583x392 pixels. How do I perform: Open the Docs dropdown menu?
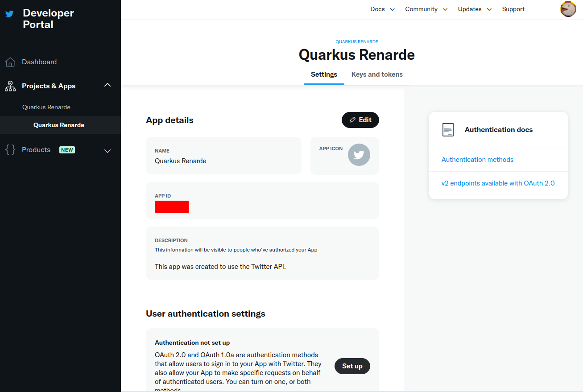click(x=382, y=9)
